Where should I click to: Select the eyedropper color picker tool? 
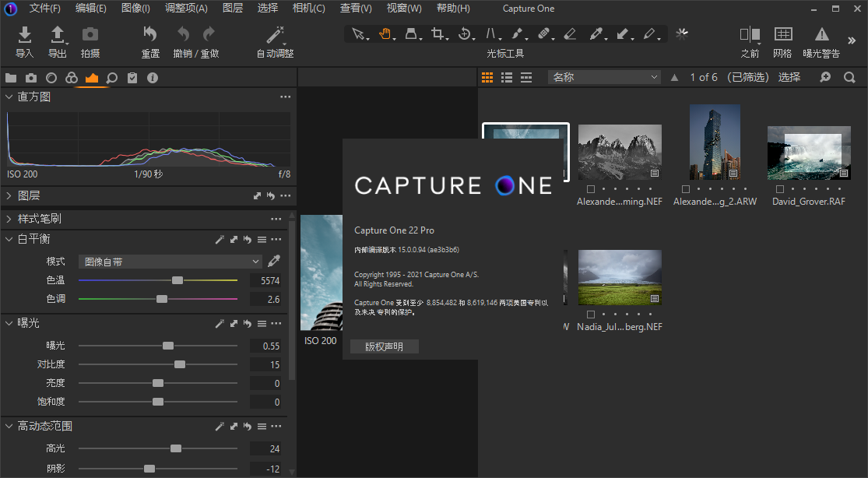pos(596,34)
